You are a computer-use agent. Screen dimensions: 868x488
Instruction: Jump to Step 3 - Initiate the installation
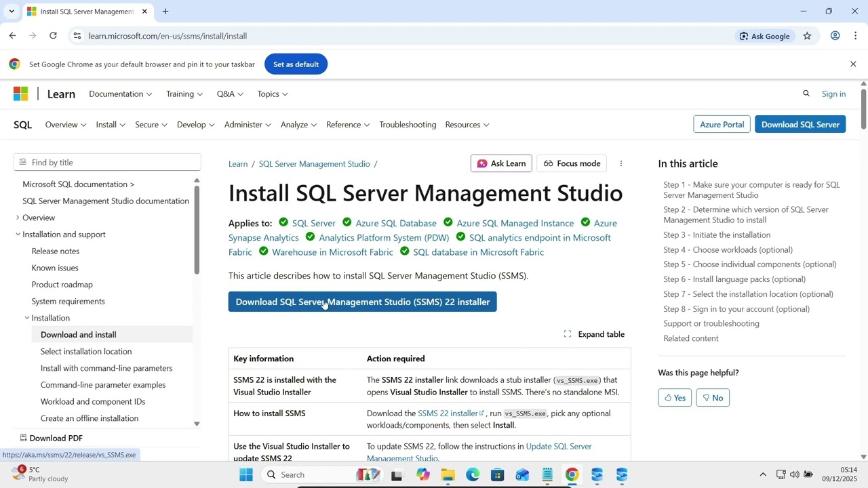coord(717,235)
